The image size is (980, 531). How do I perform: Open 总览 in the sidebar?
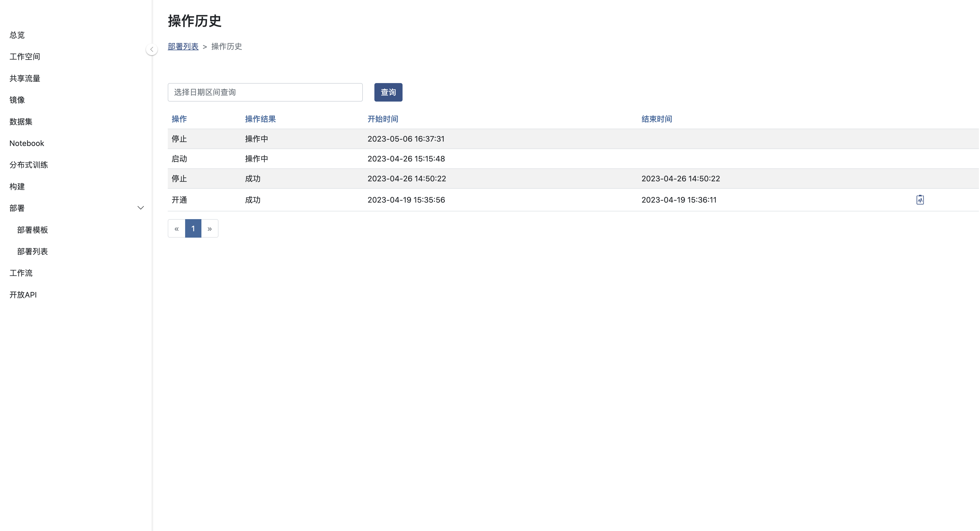pos(17,35)
